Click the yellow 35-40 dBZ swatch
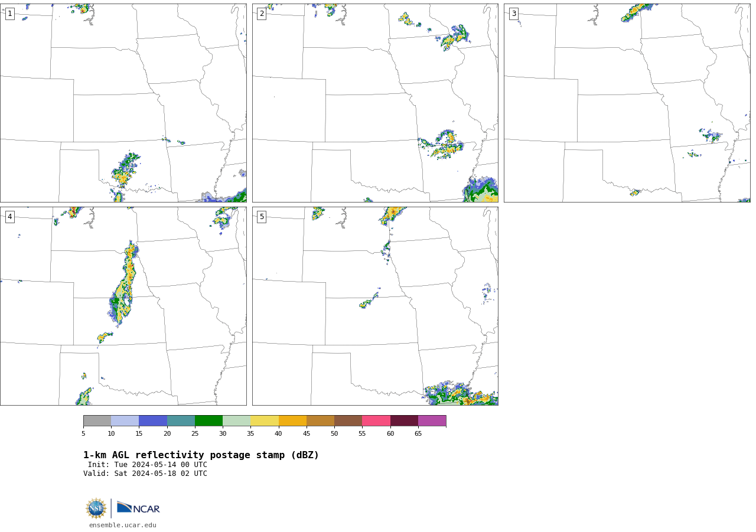The height and width of the screenshot is (532, 756). click(265, 421)
